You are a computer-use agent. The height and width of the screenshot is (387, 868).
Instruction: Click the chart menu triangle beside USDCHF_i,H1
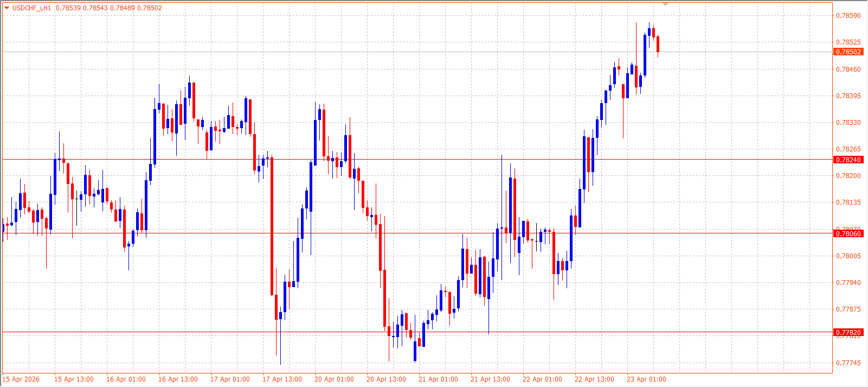pyautogui.click(x=7, y=8)
